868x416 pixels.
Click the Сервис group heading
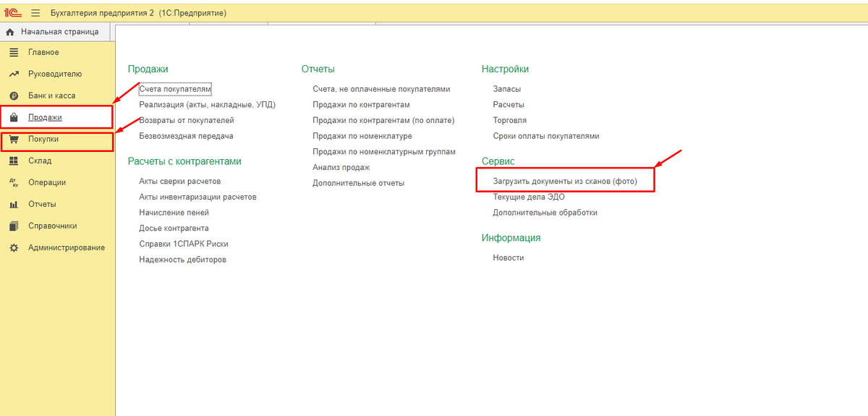click(498, 161)
